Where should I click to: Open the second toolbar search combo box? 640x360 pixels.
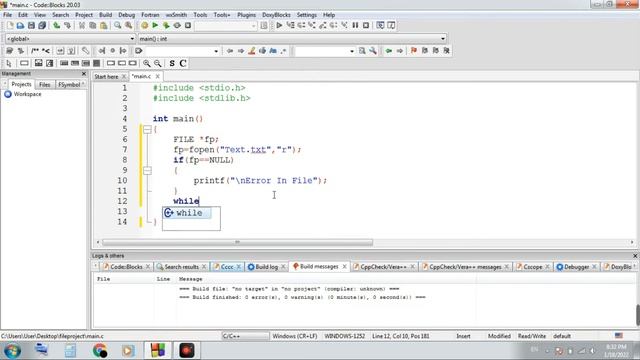coord(325,51)
